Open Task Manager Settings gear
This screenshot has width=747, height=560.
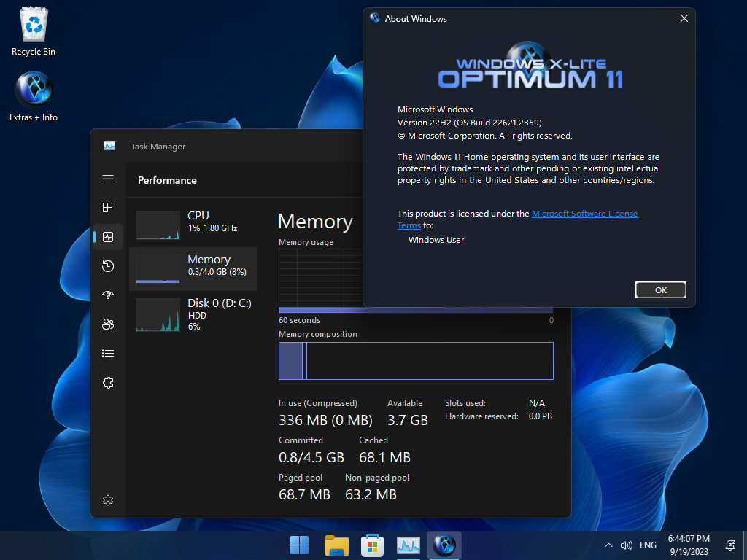[108, 500]
